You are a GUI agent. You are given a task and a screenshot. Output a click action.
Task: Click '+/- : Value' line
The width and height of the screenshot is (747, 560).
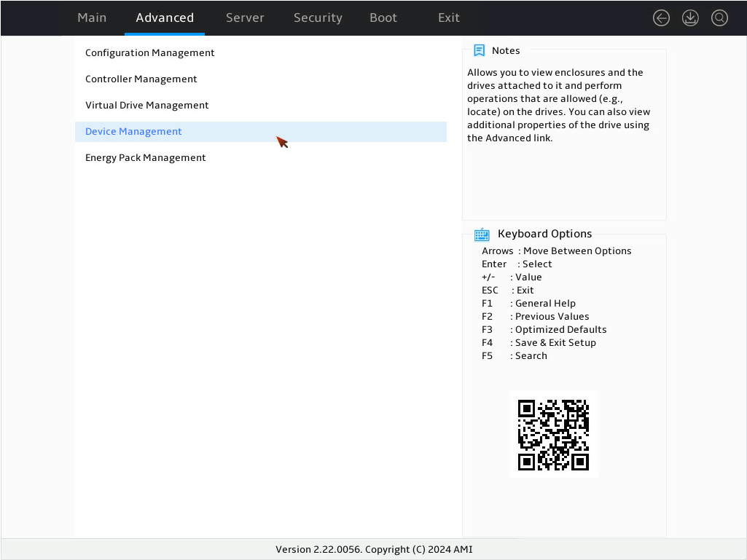pos(511,277)
